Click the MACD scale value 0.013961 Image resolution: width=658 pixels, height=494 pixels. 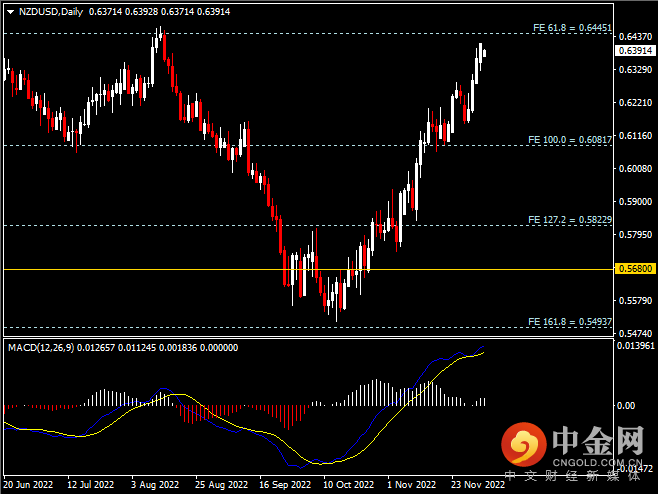coord(636,345)
